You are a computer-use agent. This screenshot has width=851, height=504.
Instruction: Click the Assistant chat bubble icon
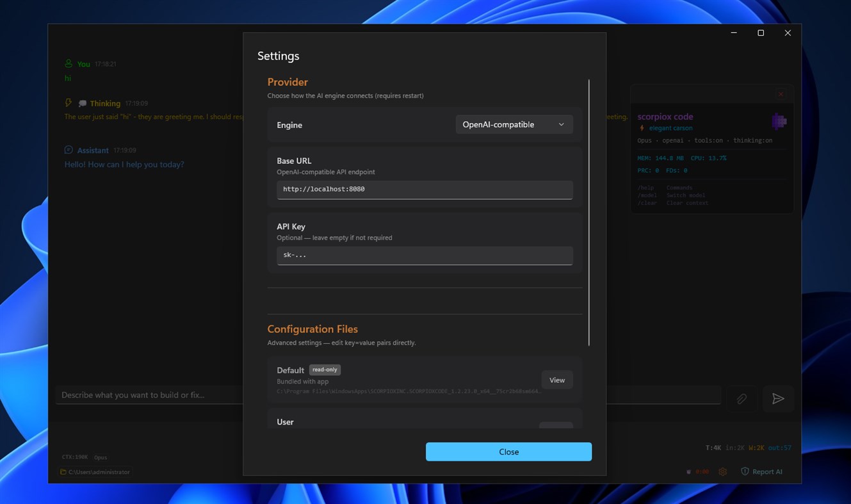(x=69, y=150)
